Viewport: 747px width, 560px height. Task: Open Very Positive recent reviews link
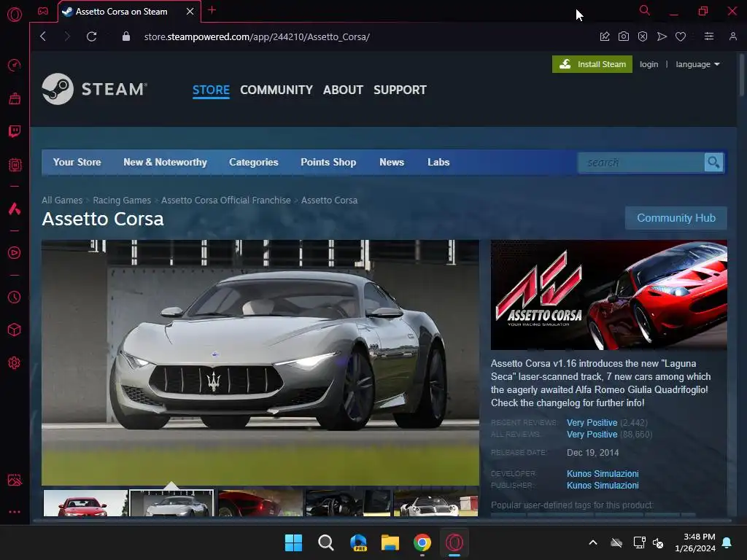click(x=592, y=423)
